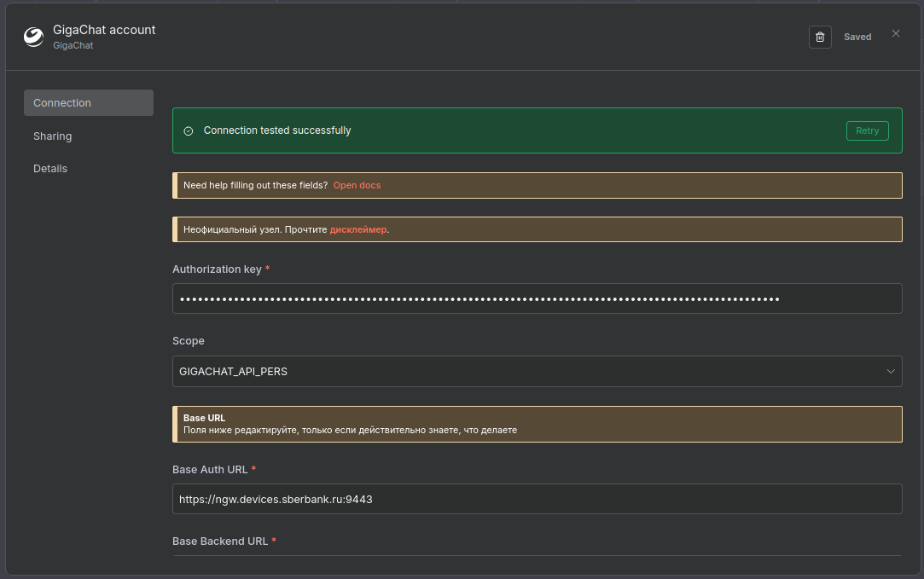Open the Connection tab
Viewport: 924px width, 579px height.
tap(89, 103)
